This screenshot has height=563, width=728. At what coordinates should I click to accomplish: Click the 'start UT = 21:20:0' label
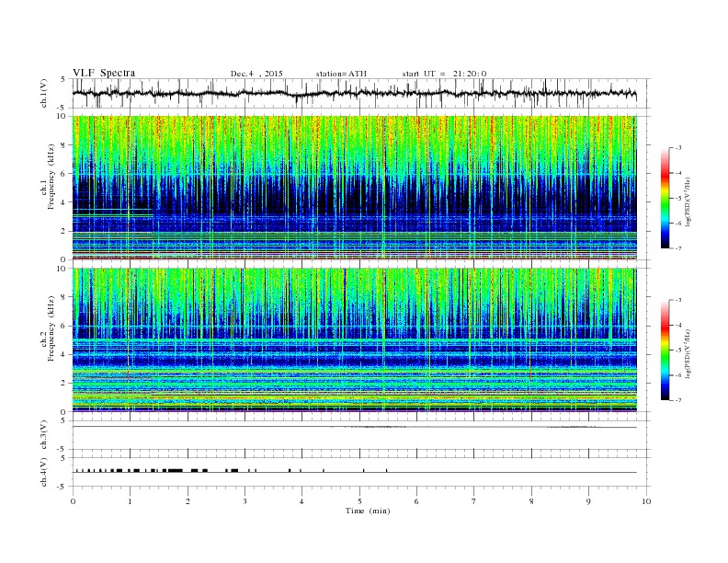444,74
